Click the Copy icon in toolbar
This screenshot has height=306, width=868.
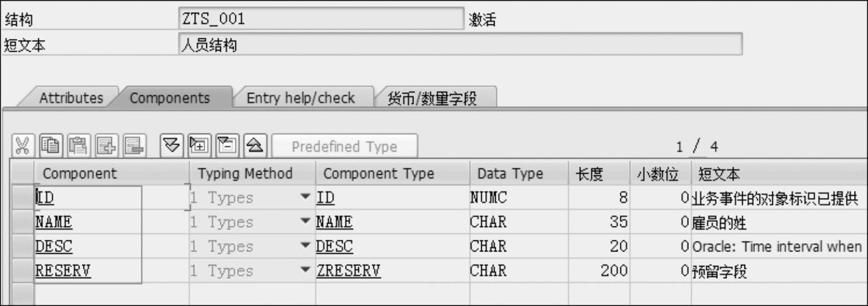(52, 146)
